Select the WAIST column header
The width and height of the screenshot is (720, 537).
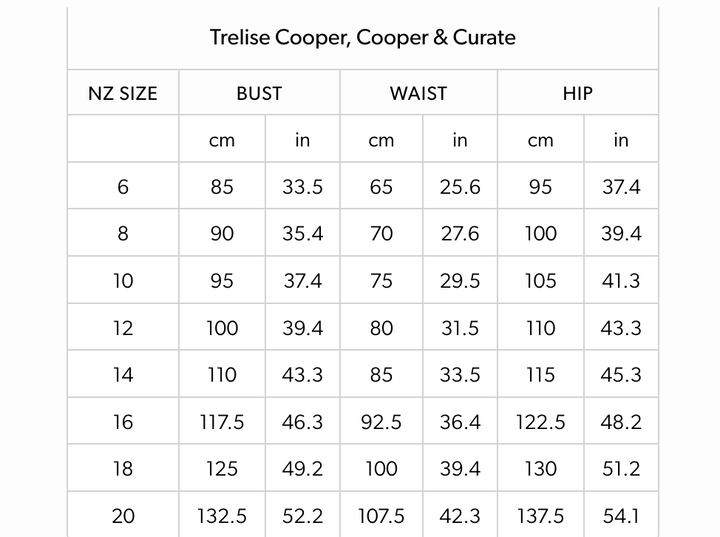pos(418,94)
